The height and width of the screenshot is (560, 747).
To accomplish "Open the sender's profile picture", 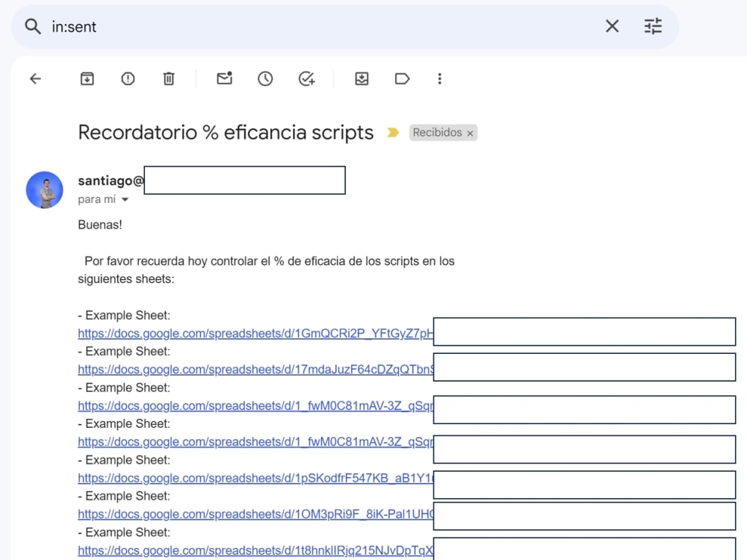I will tap(44, 190).
